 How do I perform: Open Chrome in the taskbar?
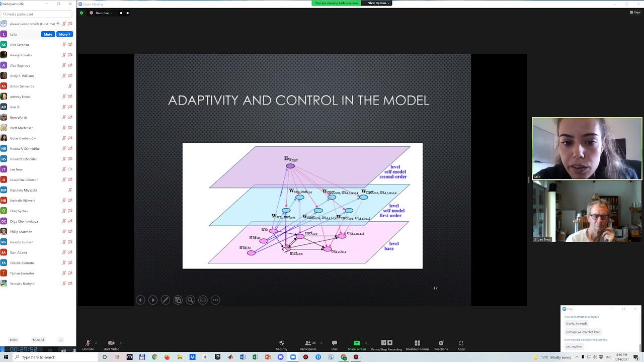tap(154, 357)
